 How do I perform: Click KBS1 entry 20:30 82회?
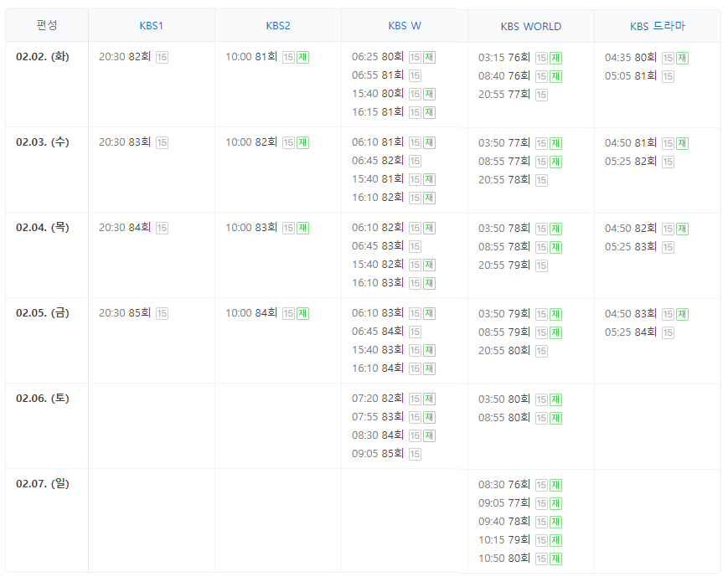[x=125, y=57]
